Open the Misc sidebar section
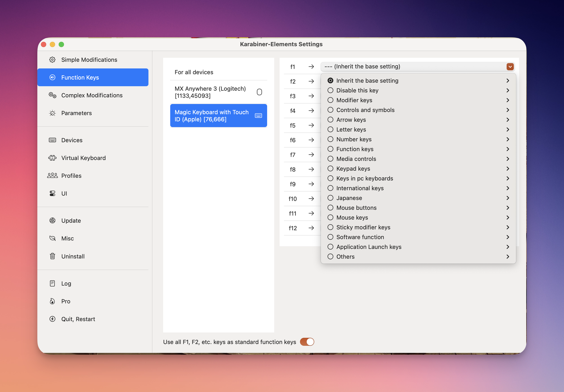The width and height of the screenshot is (564, 392). point(68,239)
